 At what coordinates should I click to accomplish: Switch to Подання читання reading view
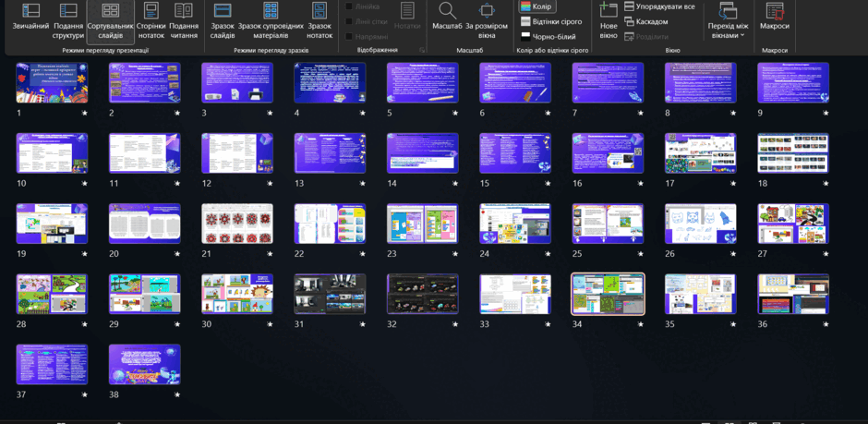(x=184, y=20)
